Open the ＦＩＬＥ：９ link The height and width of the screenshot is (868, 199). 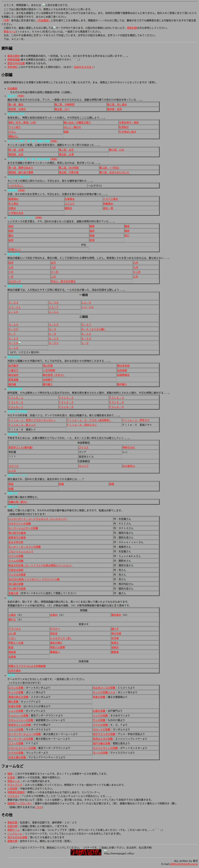[117, 407]
